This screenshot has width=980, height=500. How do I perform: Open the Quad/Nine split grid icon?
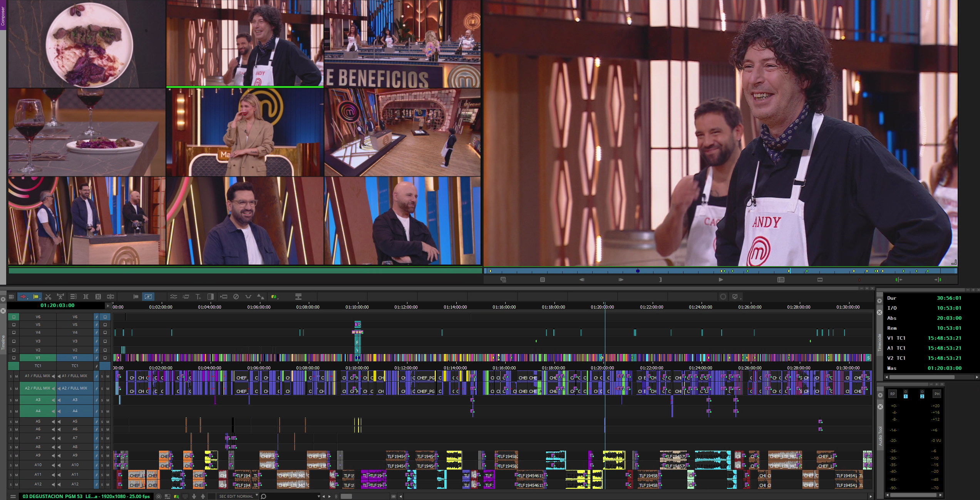[543, 280]
